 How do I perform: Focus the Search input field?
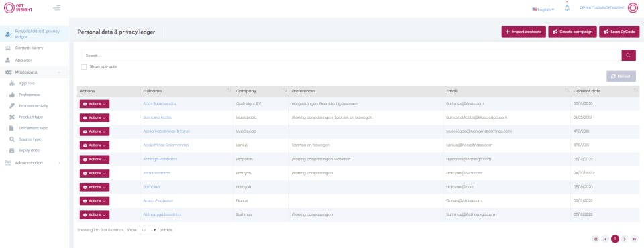[x=351, y=56]
